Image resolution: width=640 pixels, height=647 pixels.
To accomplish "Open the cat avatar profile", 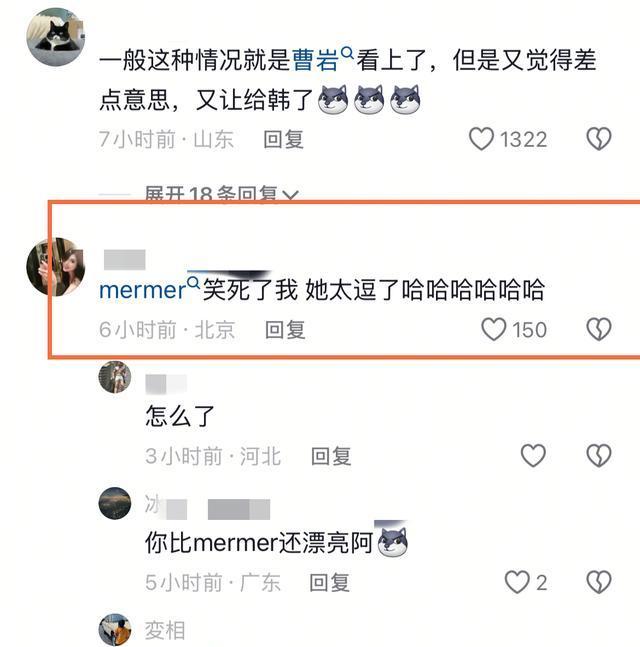I will click(56, 37).
